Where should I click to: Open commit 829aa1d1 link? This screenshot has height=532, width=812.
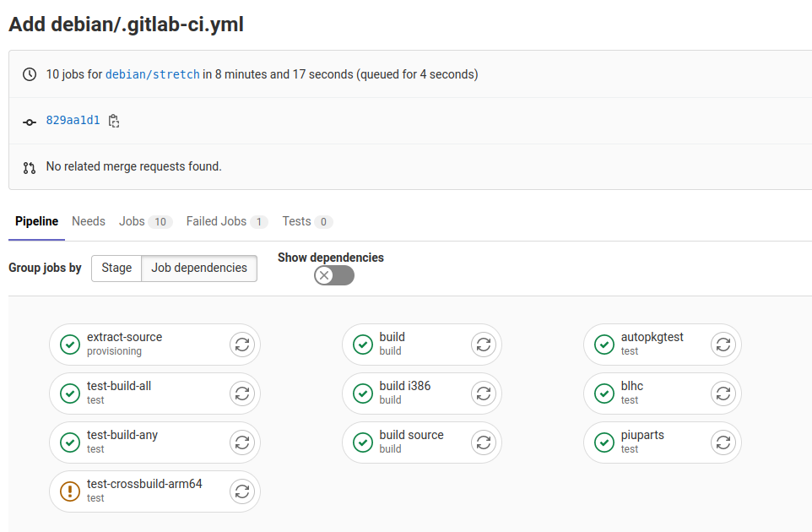[73, 121]
